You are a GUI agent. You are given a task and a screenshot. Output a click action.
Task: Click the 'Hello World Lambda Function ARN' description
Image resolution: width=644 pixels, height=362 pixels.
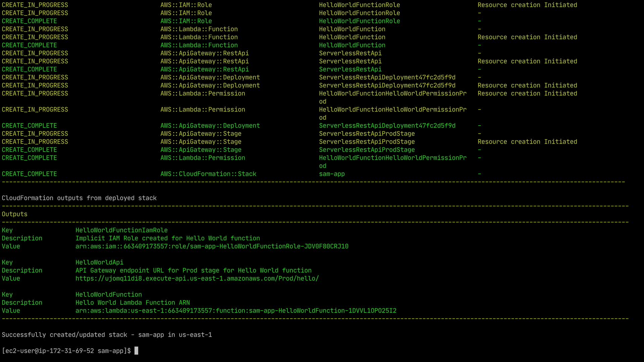pyautogui.click(x=132, y=303)
